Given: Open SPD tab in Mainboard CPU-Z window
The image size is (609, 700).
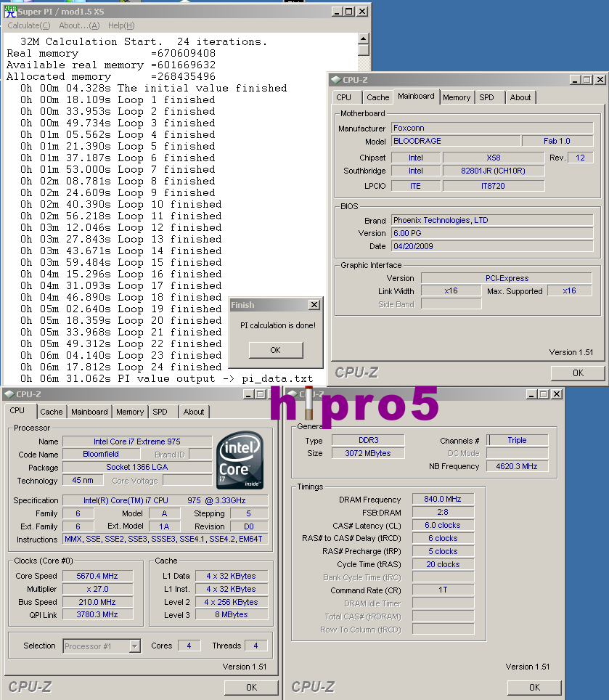Looking at the screenshot, I should 486,97.
